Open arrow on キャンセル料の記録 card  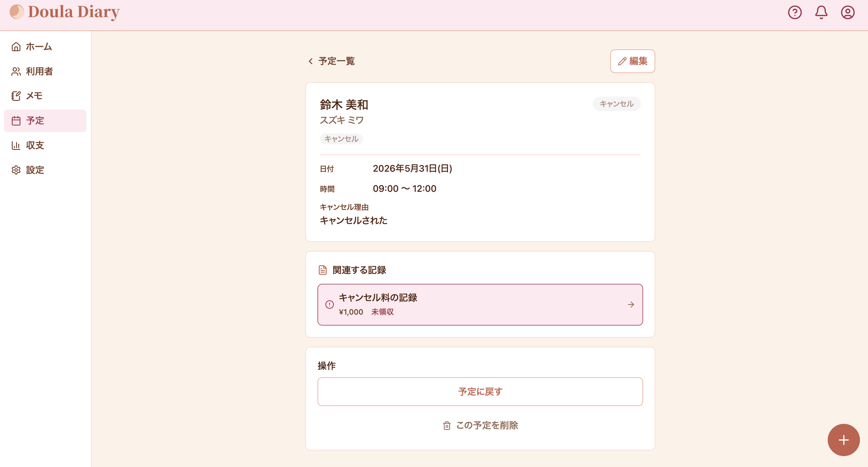[631, 305]
